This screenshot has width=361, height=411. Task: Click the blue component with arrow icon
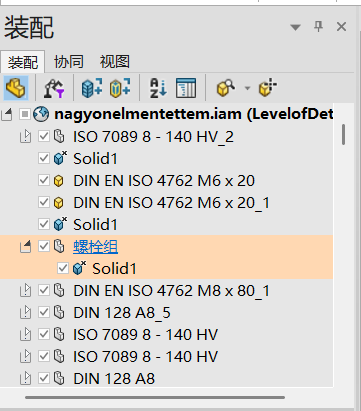coord(92,88)
